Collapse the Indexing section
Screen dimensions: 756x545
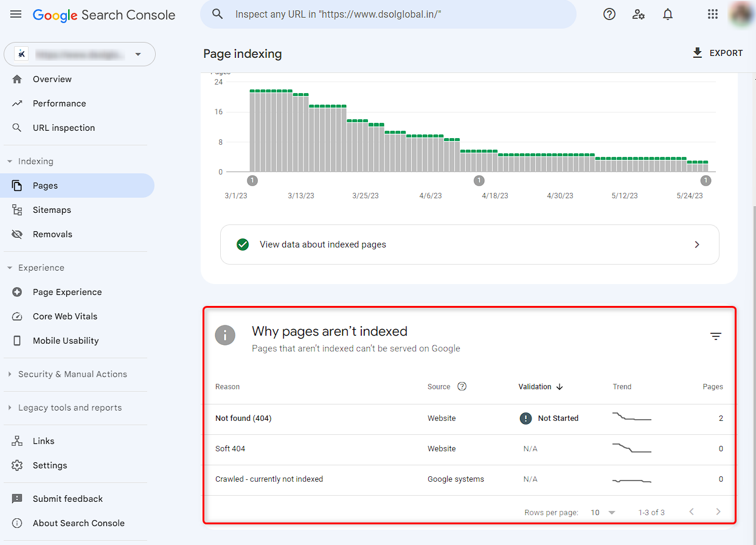(x=10, y=161)
